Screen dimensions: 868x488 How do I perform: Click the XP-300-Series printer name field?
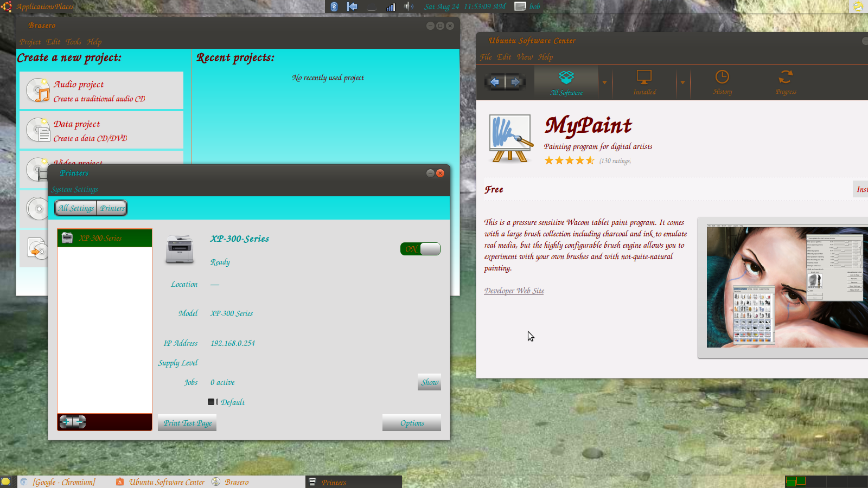pos(240,239)
